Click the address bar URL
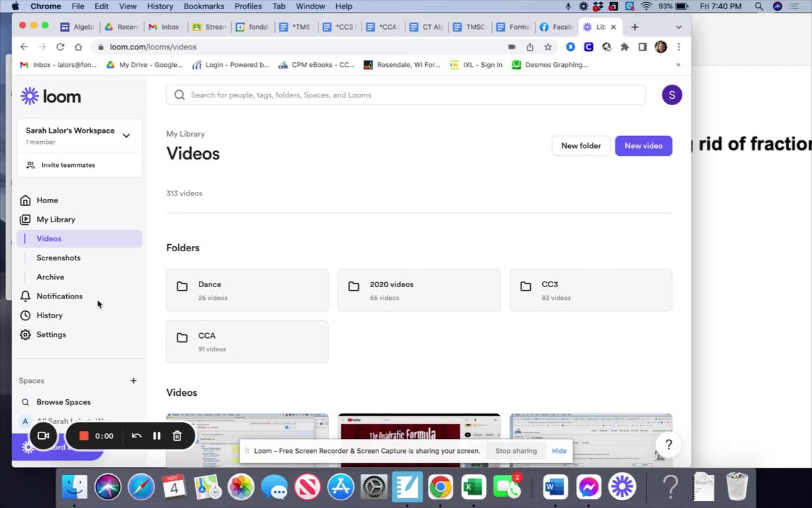The image size is (812, 508). [x=153, y=47]
